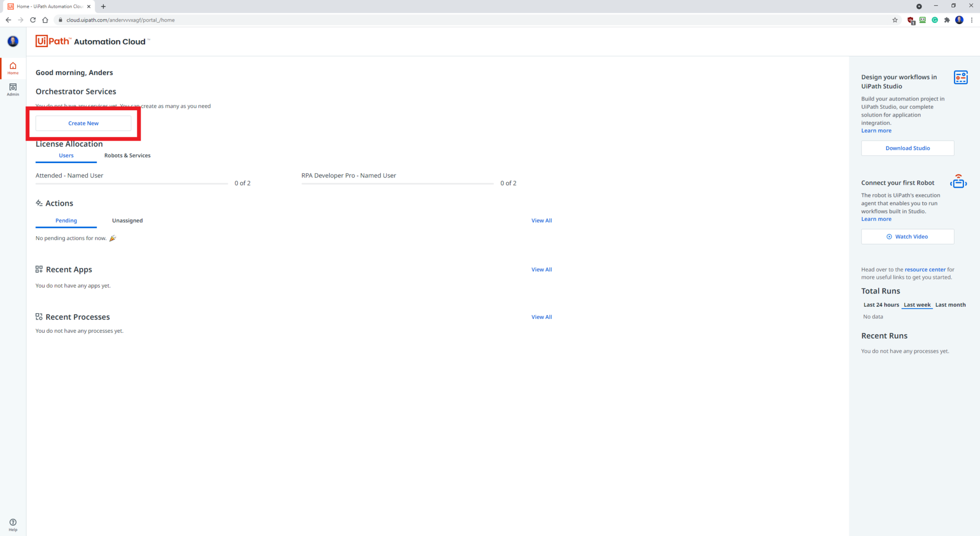The image size is (980, 536).
Task: Click the "Total Runs" heading
Action: 881,291
